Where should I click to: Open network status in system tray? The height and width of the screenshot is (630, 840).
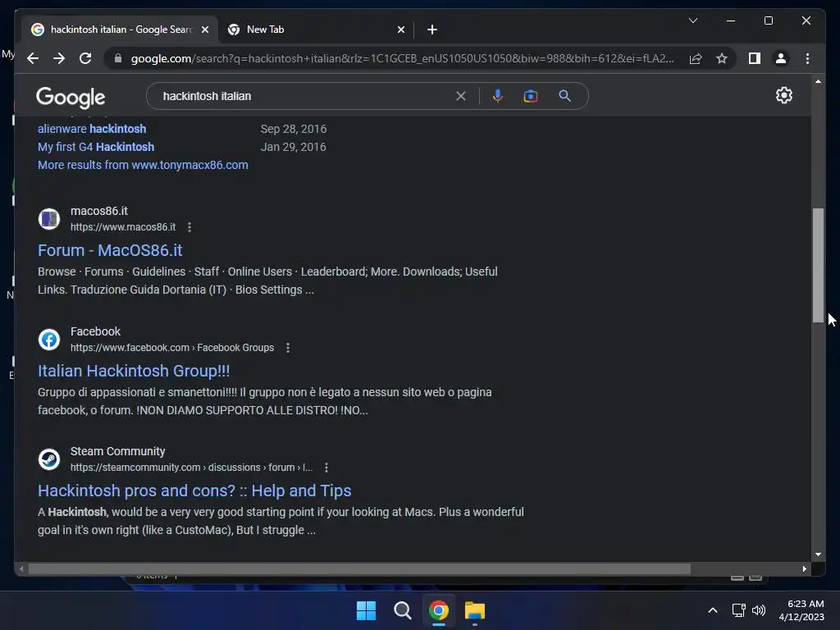point(739,610)
